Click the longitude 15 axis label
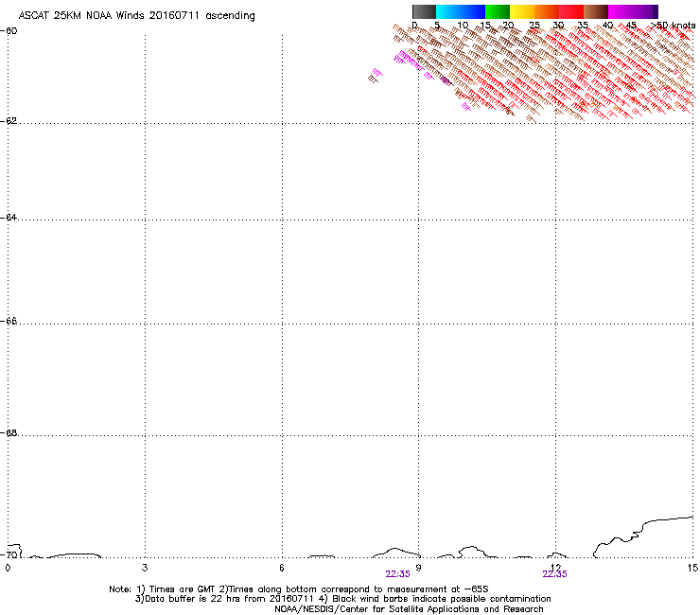Screen dimensions: 700x615 click(692, 568)
